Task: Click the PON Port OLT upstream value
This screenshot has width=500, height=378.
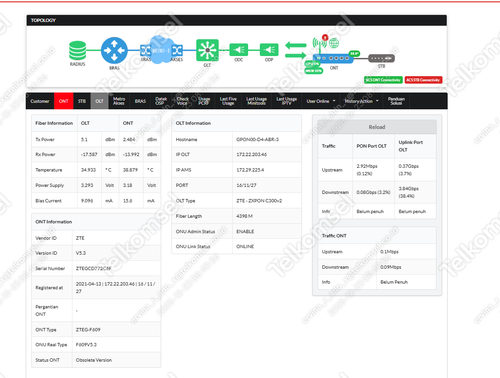Action: pyautogui.click(x=367, y=170)
